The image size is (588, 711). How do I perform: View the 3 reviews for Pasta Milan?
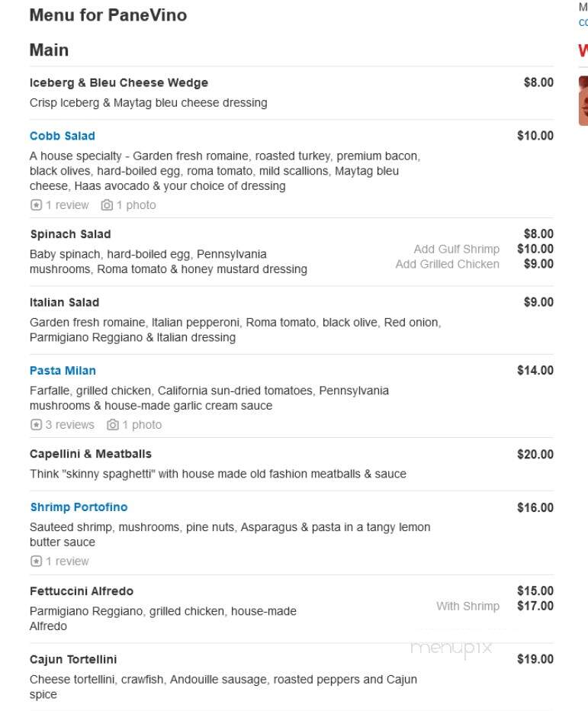tap(70, 425)
